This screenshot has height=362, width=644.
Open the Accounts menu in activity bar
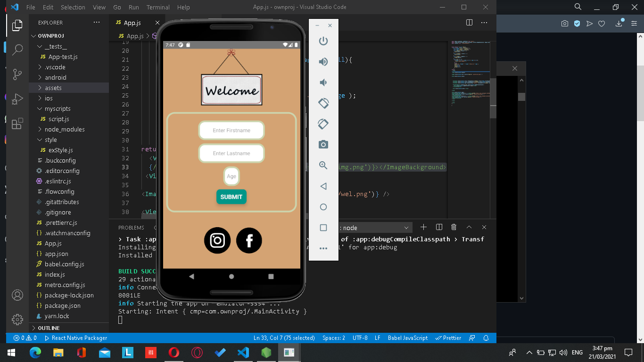click(x=17, y=295)
